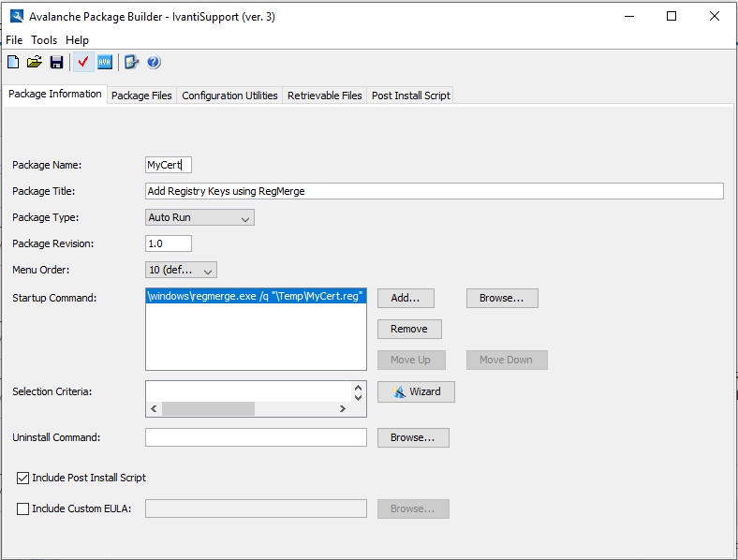Image resolution: width=738 pixels, height=560 pixels.
Task: Click the Move Up button
Action: (411, 360)
